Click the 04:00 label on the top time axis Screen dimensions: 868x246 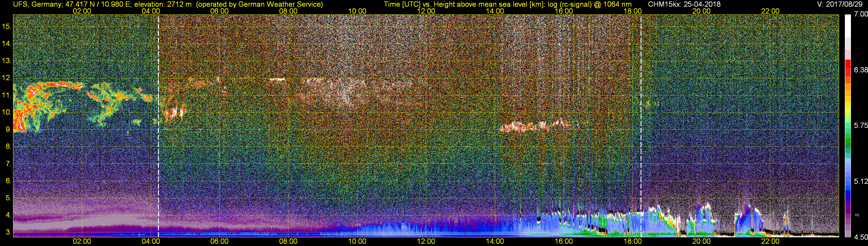click(x=151, y=11)
